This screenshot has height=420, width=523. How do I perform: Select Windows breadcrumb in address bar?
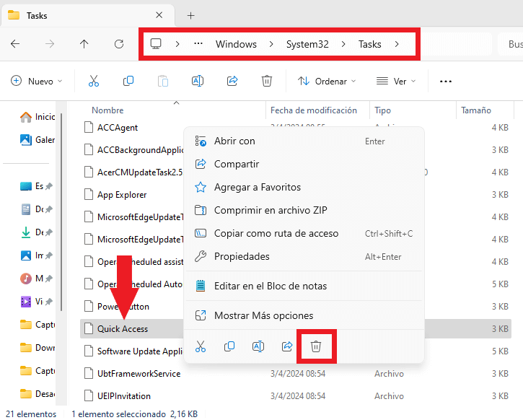coord(236,44)
